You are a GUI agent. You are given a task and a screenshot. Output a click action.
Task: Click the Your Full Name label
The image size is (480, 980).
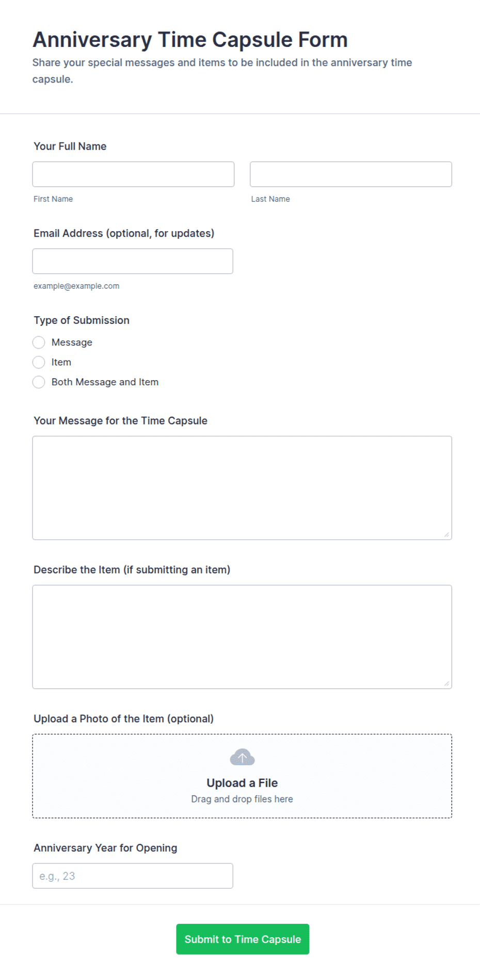click(70, 146)
